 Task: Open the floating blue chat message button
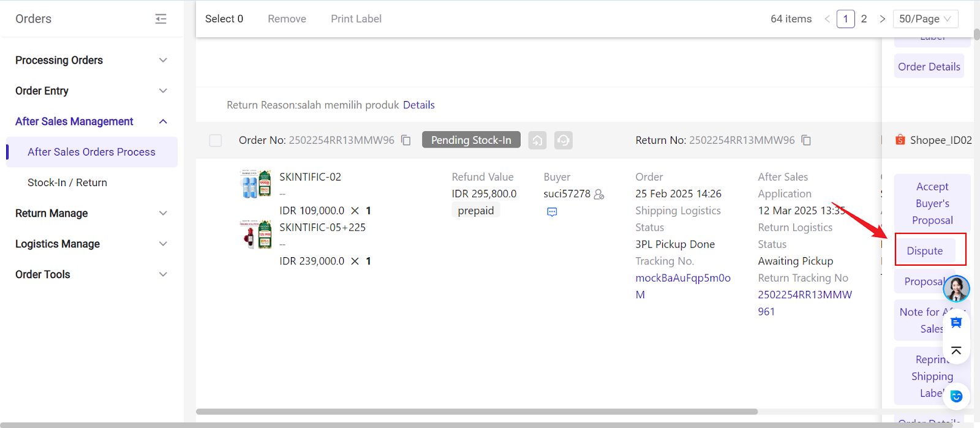click(956, 322)
